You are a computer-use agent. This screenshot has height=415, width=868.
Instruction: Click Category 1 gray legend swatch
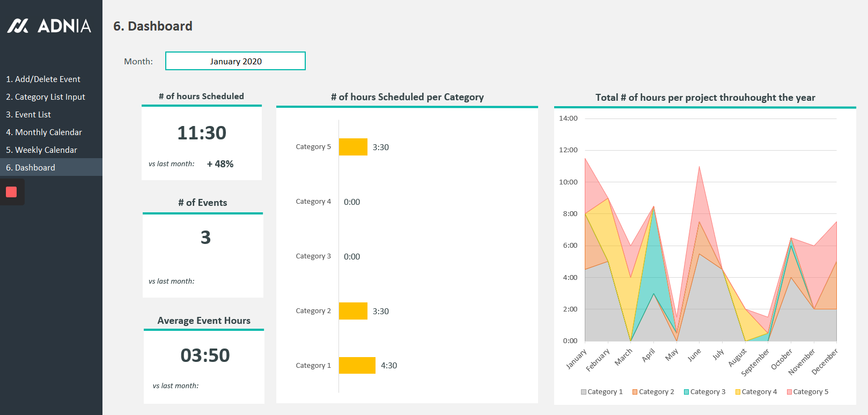(584, 392)
